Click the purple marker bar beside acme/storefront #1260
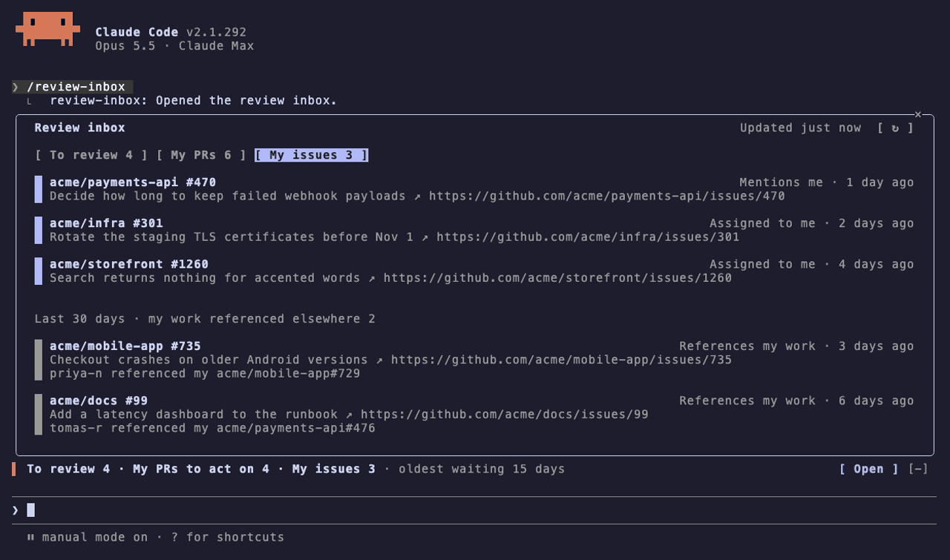 38,271
